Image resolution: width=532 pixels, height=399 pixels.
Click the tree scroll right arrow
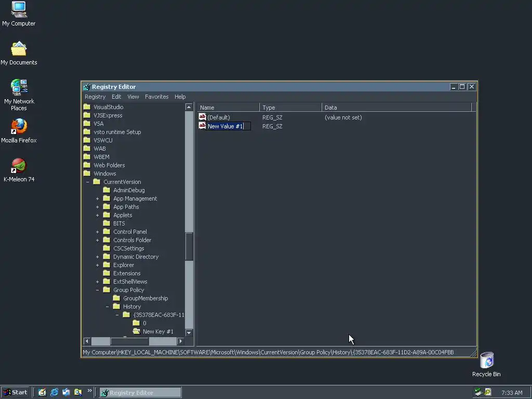(180, 341)
